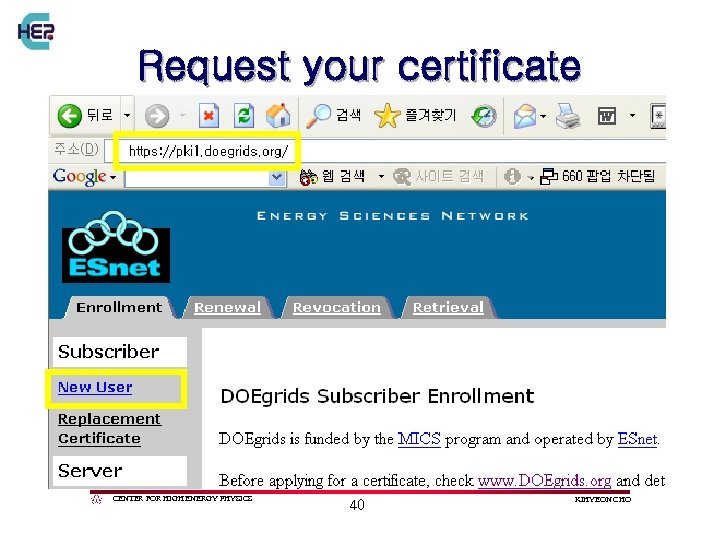720x540 pixels.
Task: Click the Google toolbar info icon
Action: tap(512, 176)
